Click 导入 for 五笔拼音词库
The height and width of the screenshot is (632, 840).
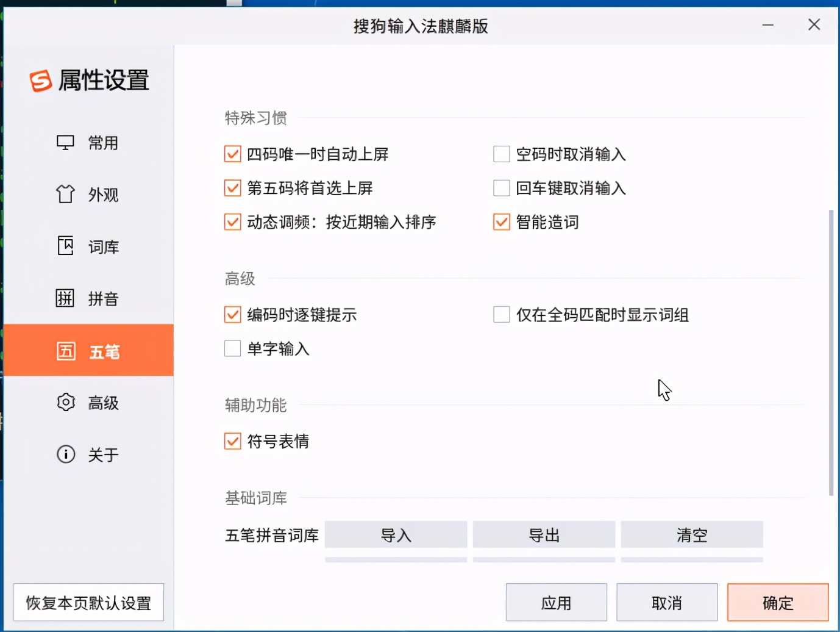396,535
